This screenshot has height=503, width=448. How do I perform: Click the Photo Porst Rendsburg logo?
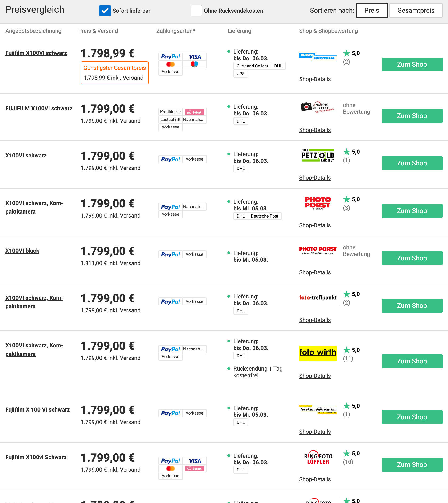pyautogui.click(x=318, y=203)
